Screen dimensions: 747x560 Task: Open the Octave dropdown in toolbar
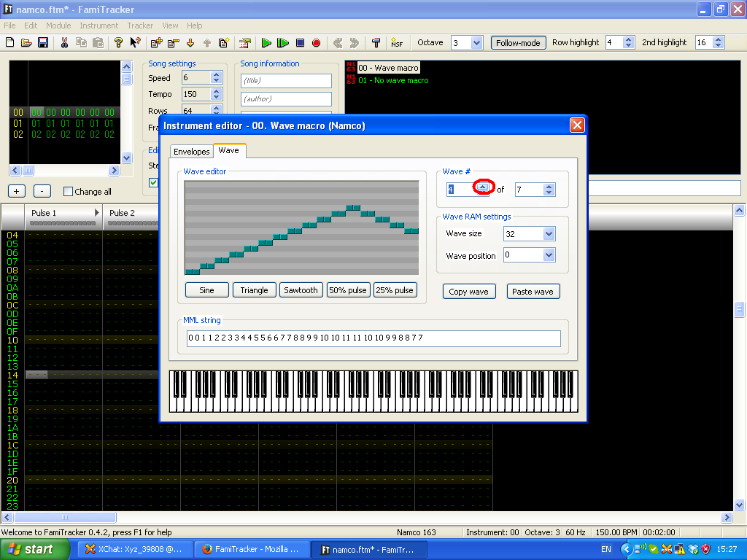coord(477,43)
